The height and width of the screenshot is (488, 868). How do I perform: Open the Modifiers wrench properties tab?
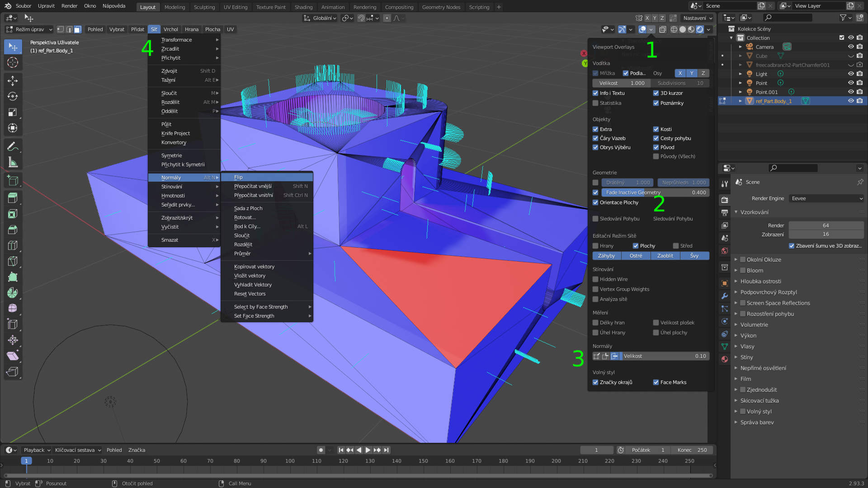725,296
